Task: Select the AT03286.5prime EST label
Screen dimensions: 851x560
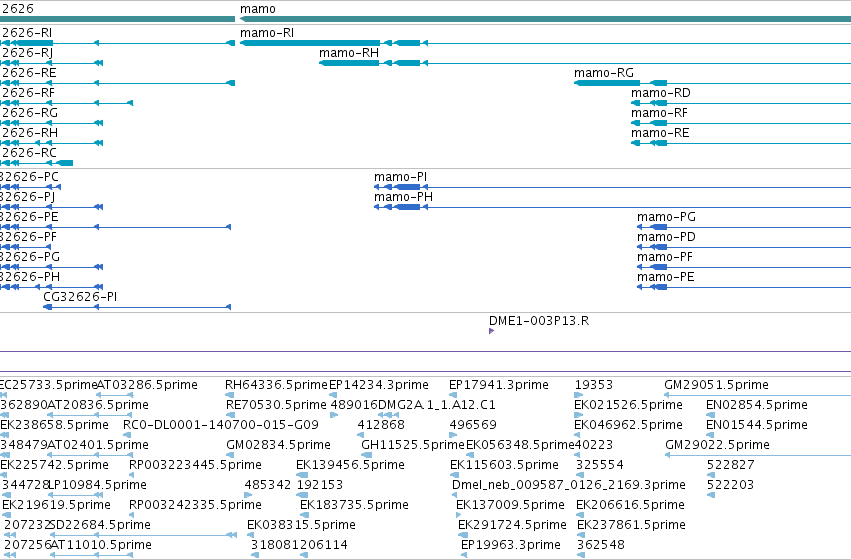Action: point(147,385)
